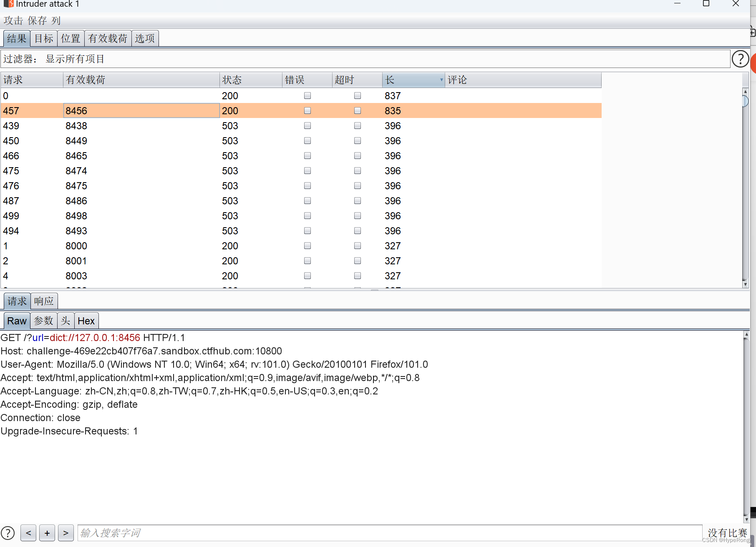Image resolution: width=756 pixels, height=547 pixels.
Task: Toggle 超时 checkbox in request 0 row
Action: 358,95
